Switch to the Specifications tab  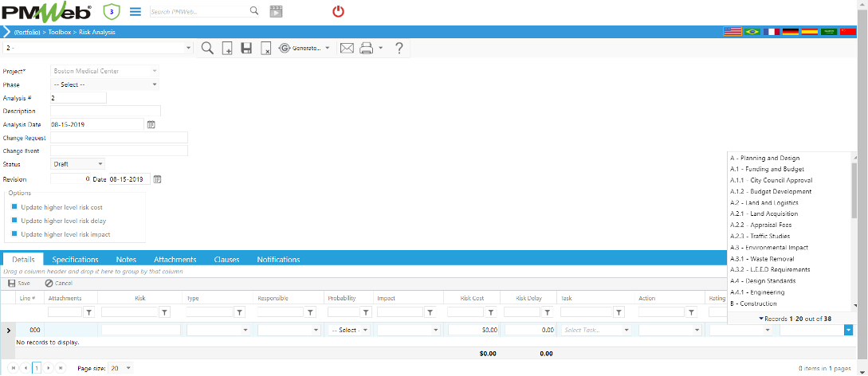(75, 260)
